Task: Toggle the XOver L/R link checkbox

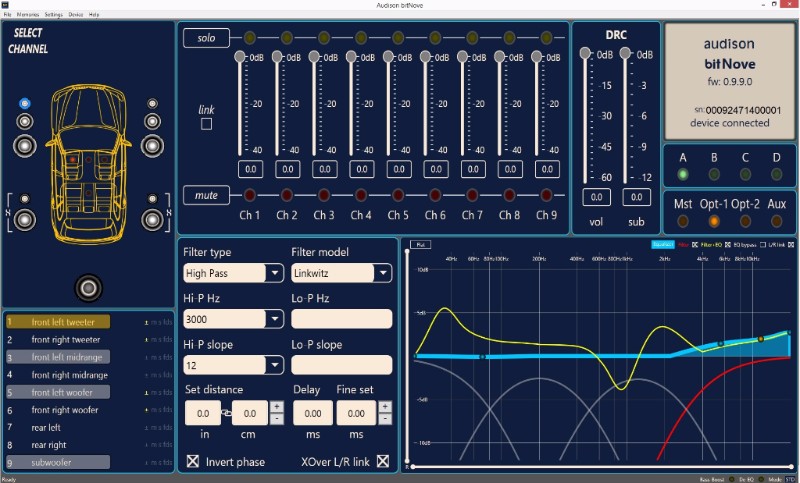Action: pos(383,461)
